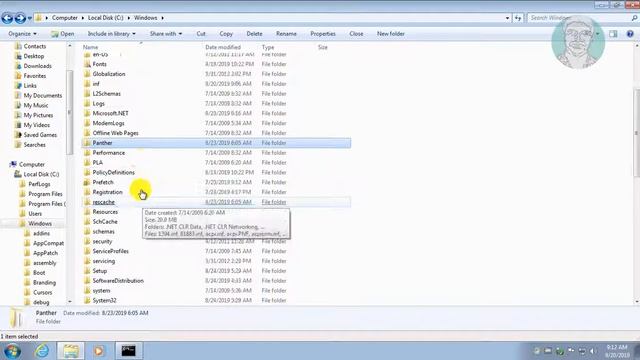
Task: Open the Organize dropdown menu
Action: (22, 34)
